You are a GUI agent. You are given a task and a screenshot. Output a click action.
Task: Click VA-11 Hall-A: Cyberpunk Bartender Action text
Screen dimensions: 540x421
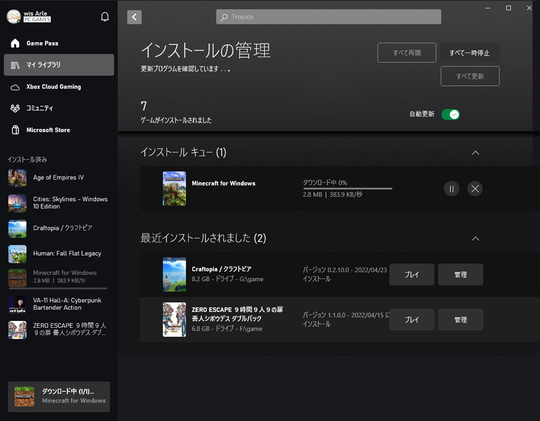tap(67, 304)
